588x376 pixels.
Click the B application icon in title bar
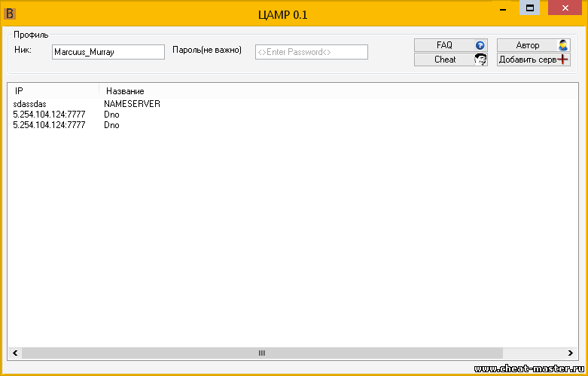(11, 13)
